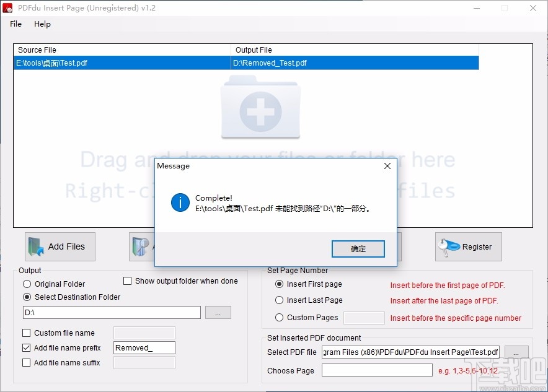Enable Add file name suffix
Viewport: 548px width, 392px height.
[26, 362]
